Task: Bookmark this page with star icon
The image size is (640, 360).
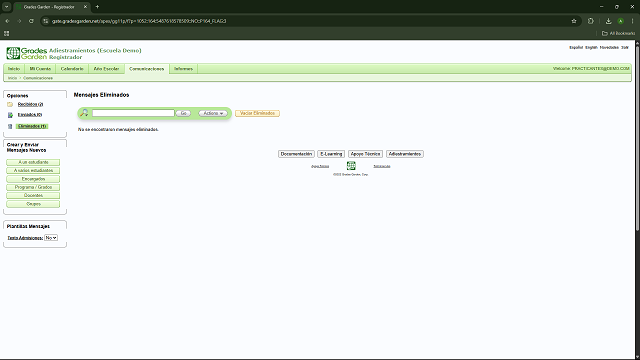Action: click(x=574, y=21)
